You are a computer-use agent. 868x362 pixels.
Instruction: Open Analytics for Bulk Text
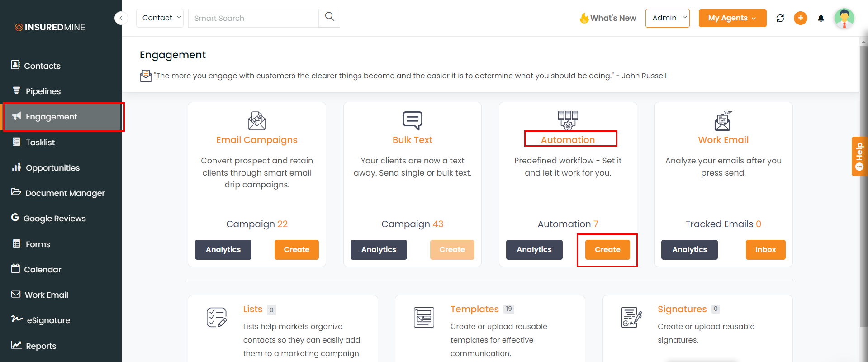click(x=379, y=250)
